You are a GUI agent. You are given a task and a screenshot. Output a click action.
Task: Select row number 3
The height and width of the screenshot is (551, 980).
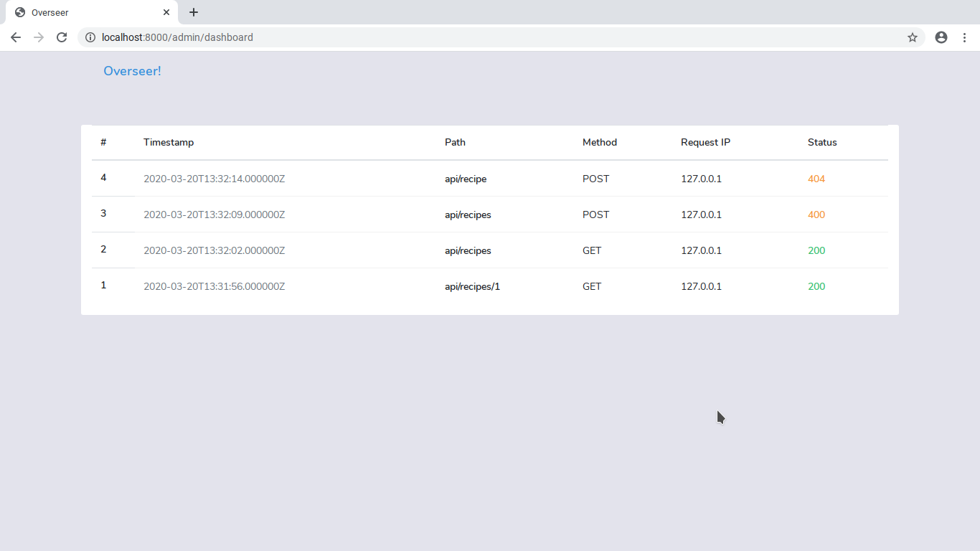[103, 213]
